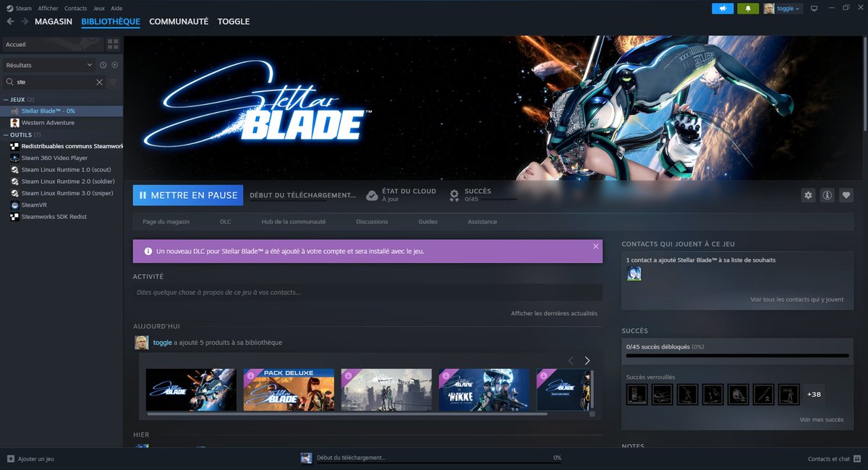The width and height of the screenshot is (868, 470).
Task: Show previous items in activity carousel
Action: tap(570, 360)
